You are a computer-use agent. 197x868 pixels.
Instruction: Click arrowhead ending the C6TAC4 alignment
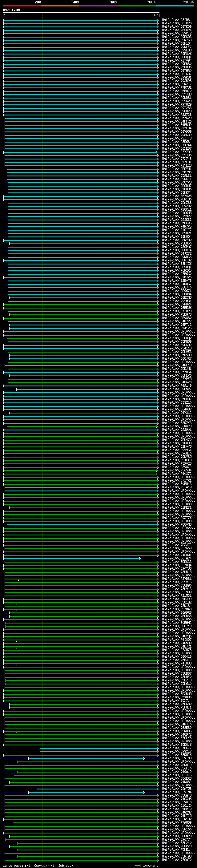(140, 559)
